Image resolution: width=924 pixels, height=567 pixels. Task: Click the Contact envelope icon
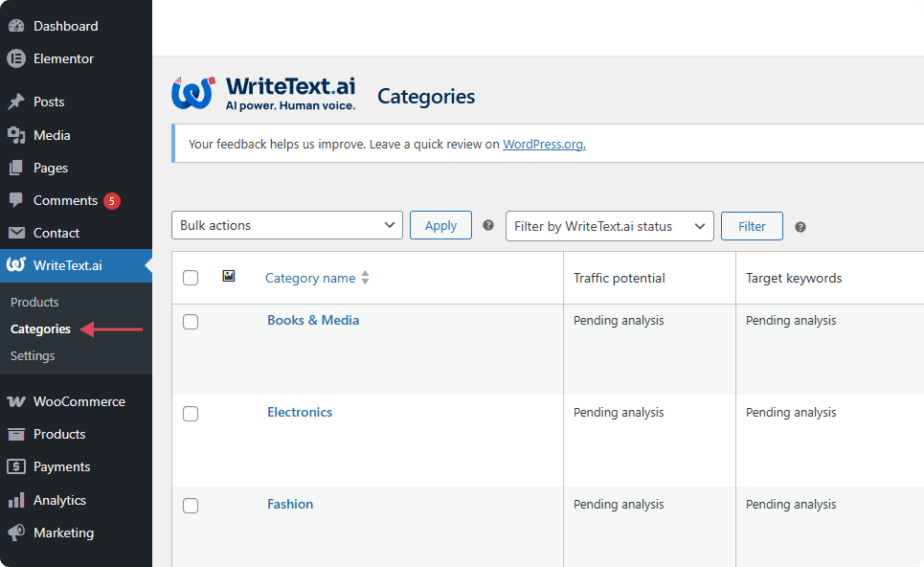point(16,233)
